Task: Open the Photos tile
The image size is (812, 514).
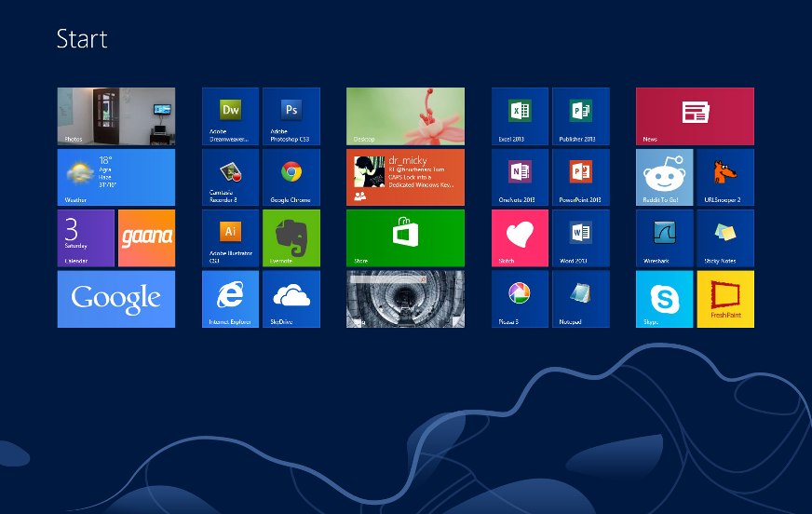Action: [x=116, y=116]
